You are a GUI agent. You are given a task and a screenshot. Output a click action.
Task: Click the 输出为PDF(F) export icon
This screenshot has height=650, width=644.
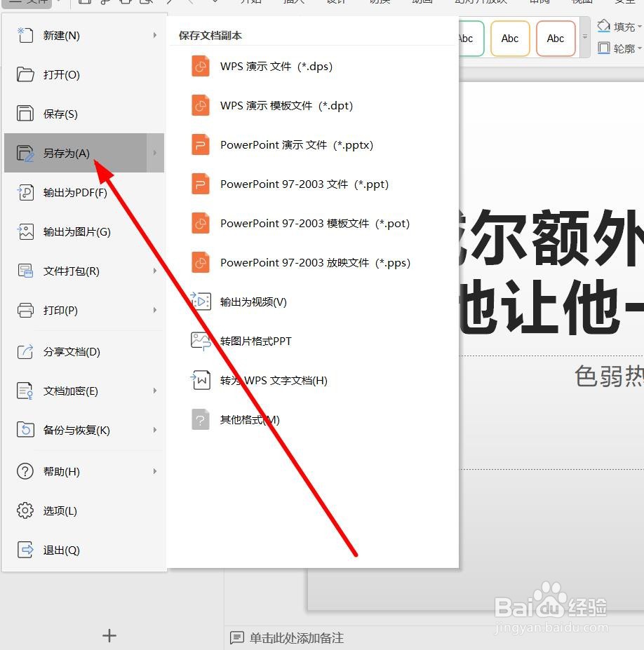coord(26,192)
